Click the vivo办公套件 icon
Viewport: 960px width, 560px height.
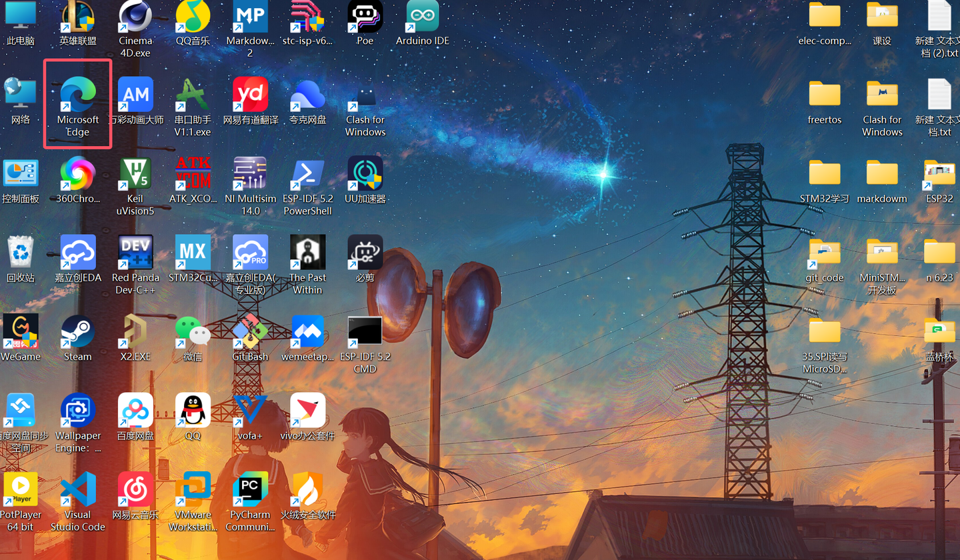307,410
